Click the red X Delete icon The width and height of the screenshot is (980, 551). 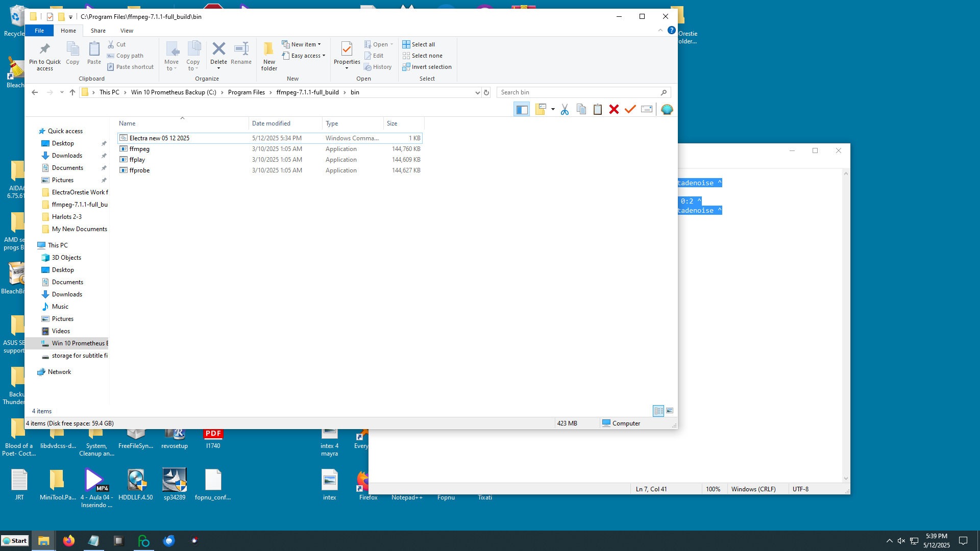pos(614,109)
